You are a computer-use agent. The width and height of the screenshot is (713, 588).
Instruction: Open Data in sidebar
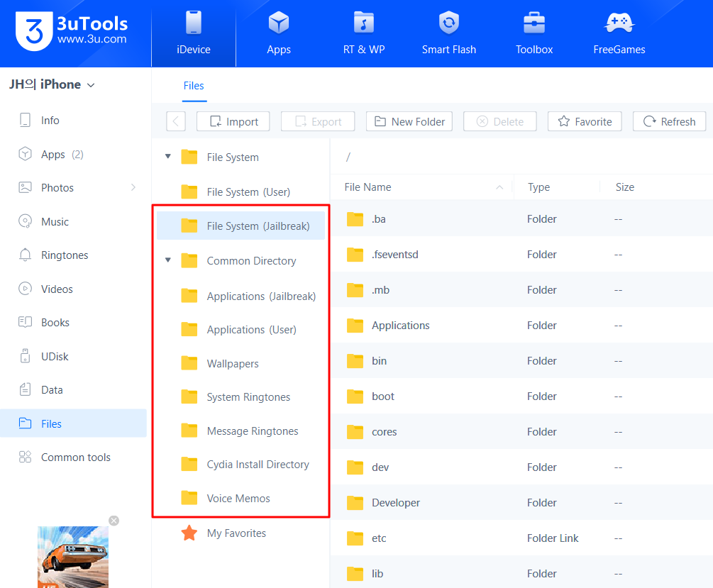click(x=73, y=389)
